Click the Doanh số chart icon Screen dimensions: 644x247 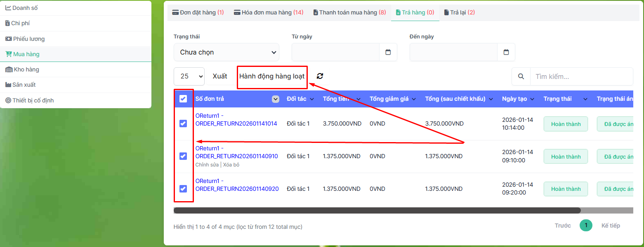point(8,8)
